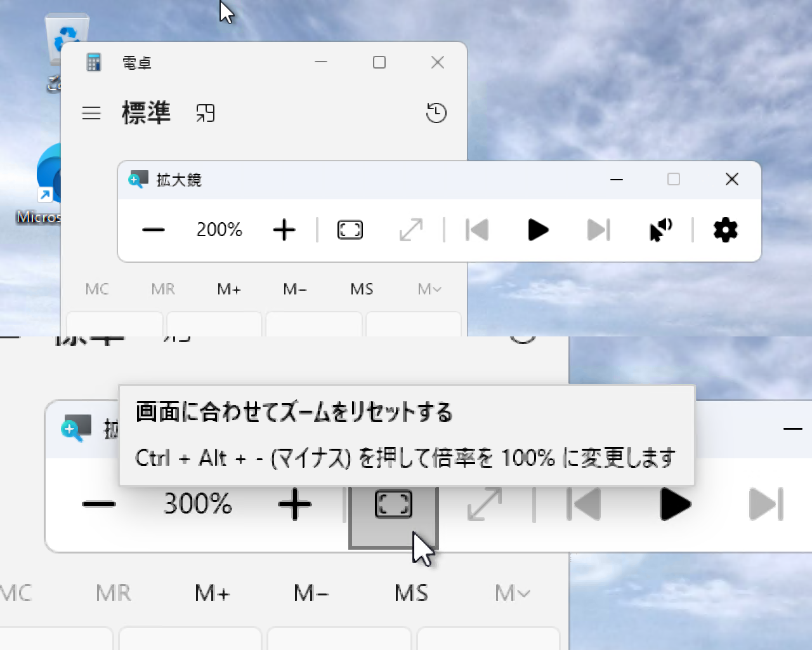Image resolution: width=812 pixels, height=650 pixels.
Task: Activate the highlighted fit-to-screen zoom reset control
Action: click(393, 505)
